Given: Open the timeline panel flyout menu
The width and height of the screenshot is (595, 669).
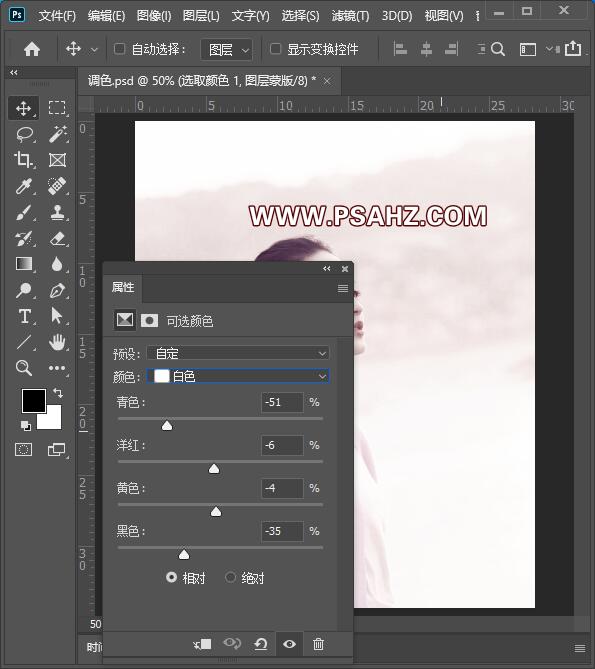Looking at the screenshot, I should click(x=580, y=649).
